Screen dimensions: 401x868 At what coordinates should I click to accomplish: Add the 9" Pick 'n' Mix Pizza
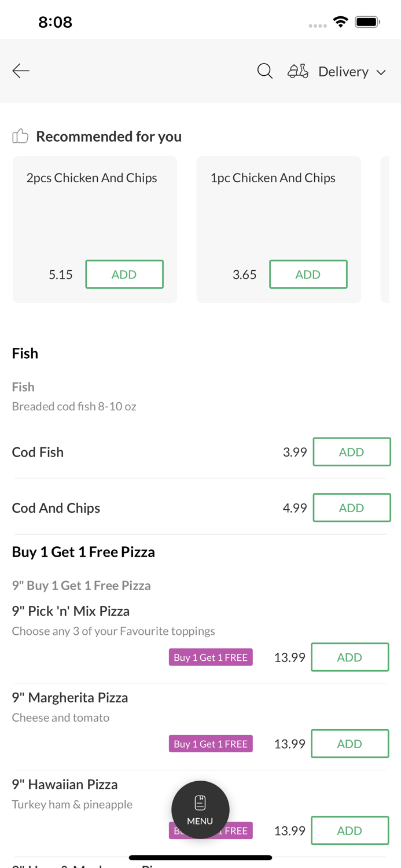350,657
